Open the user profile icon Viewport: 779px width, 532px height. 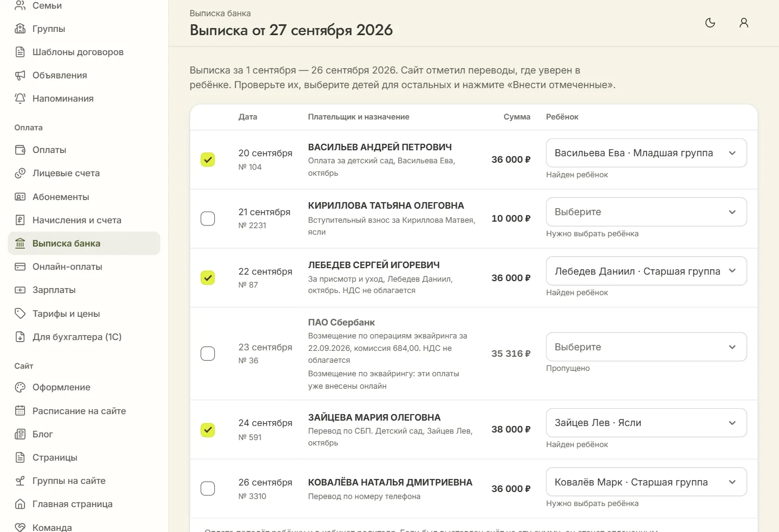coord(744,23)
